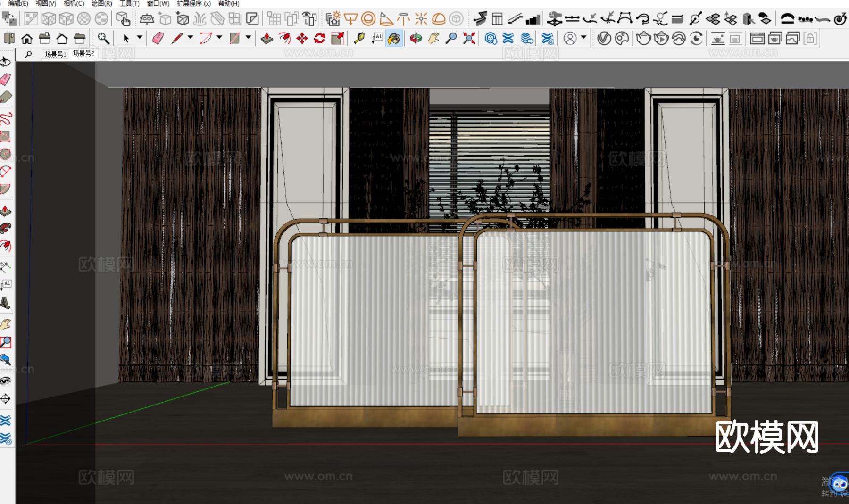Image resolution: width=849 pixels, height=504 pixels.
Task: Open the 帮助(H) help menu
Action: click(x=229, y=3)
